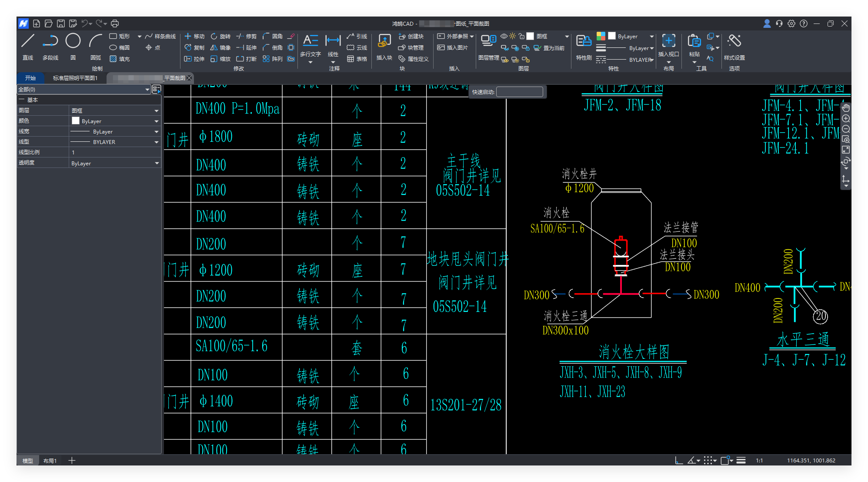Click the Insert Block (插入块) icon
Screen dimensions: 868x482
(384, 41)
